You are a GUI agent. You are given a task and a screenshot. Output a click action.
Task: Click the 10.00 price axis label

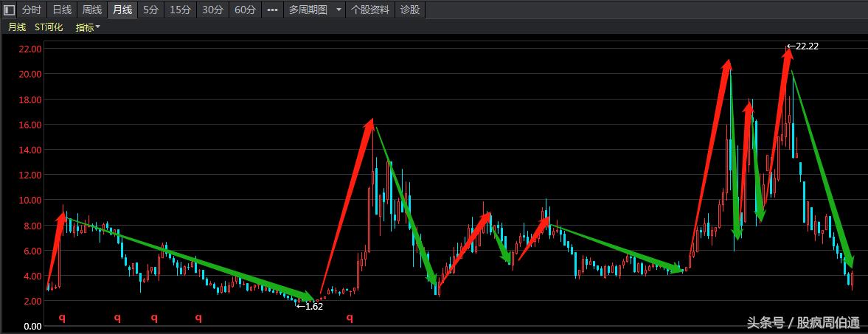point(30,200)
